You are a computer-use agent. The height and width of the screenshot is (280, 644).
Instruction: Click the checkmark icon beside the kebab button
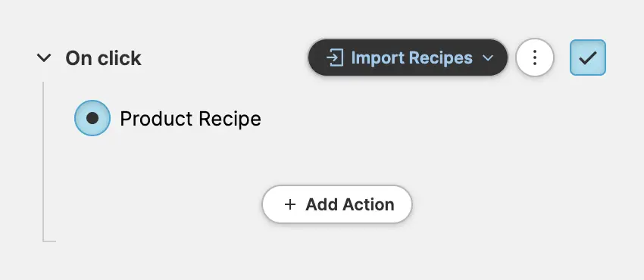click(x=588, y=58)
